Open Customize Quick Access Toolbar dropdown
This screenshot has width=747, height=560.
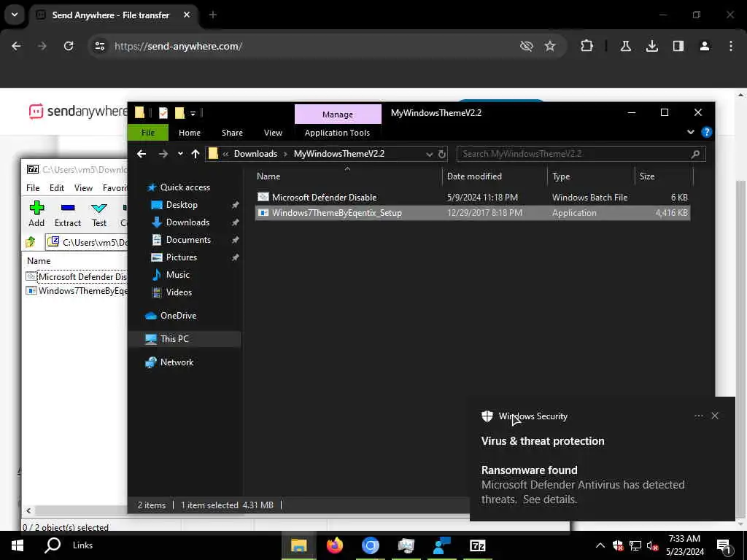click(193, 113)
